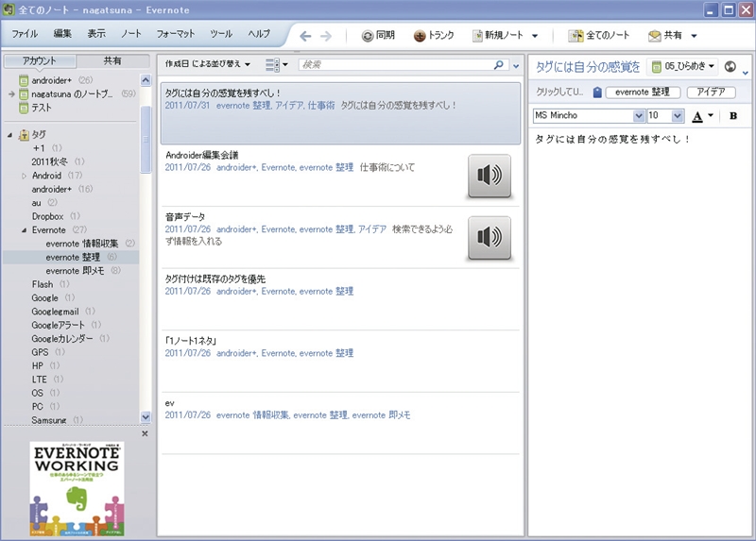The height and width of the screenshot is (541, 756).
Task: Select the Dropbox tag
Action: pyautogui.click(x=48, y=216)
